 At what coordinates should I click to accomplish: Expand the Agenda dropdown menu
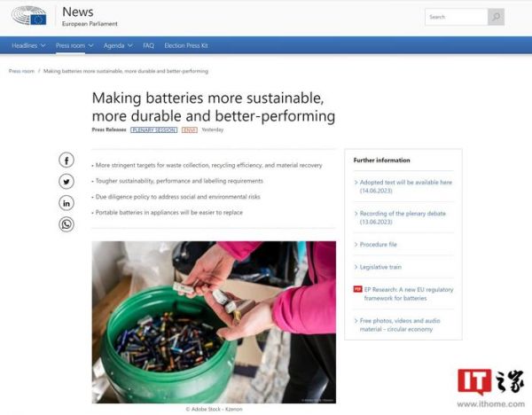click(x=117, y=45)
